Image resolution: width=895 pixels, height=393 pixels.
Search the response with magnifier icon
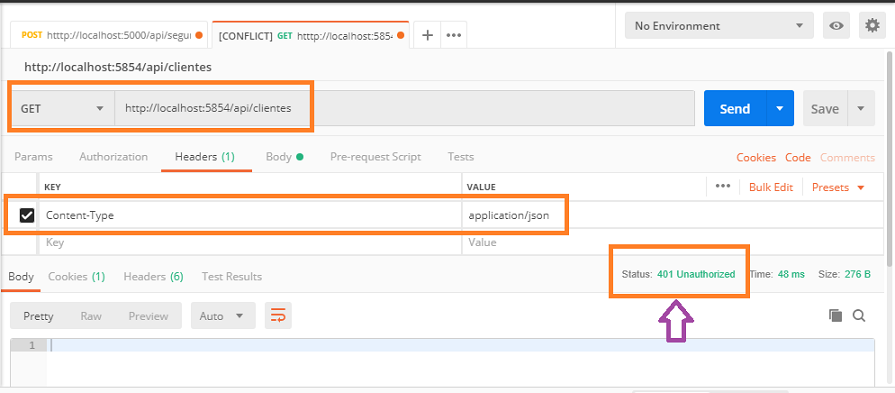pos(859,315)
